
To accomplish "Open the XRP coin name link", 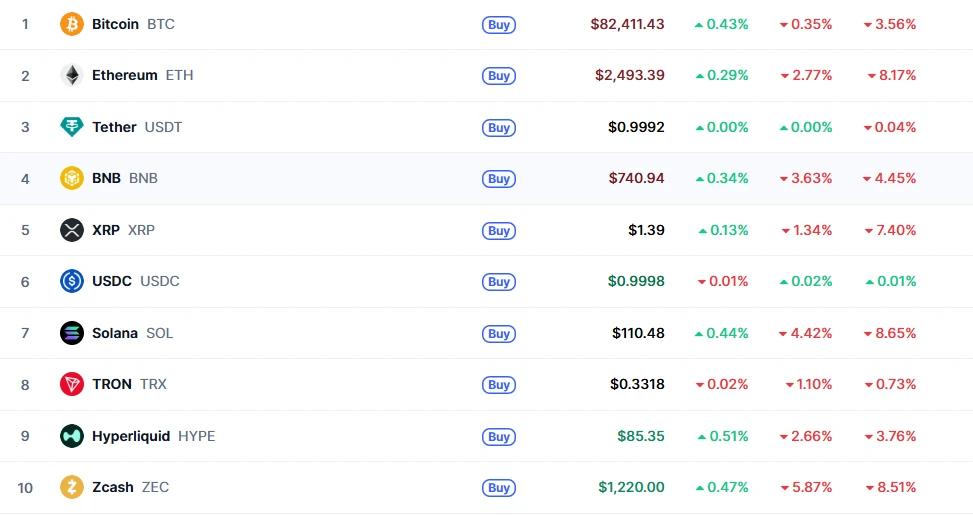I will coord(105,230).
